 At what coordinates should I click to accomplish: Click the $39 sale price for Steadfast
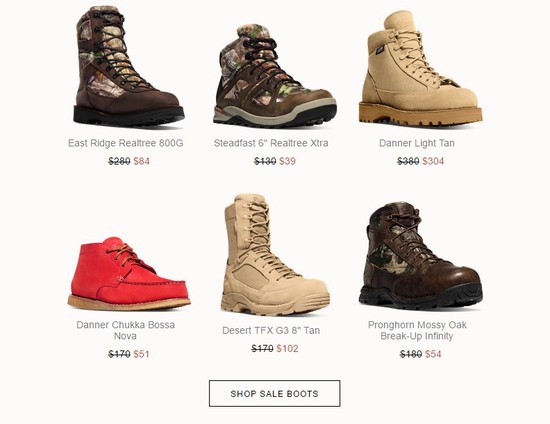tap(287, 161)
